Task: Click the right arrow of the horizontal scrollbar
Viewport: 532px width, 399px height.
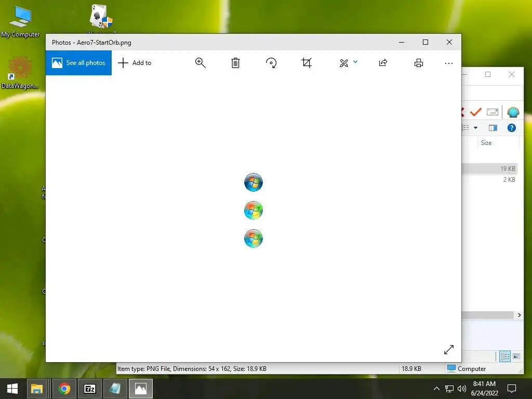Action: [x=519, y=315]
